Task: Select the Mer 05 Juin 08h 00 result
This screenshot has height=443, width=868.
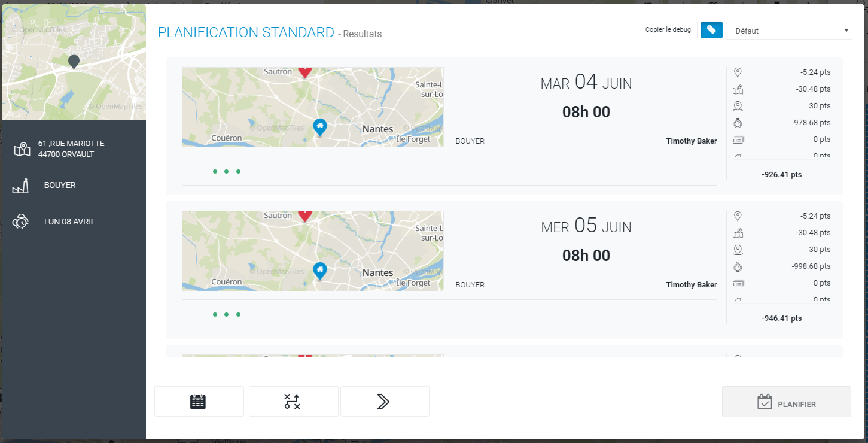Action: coord(586,241)
